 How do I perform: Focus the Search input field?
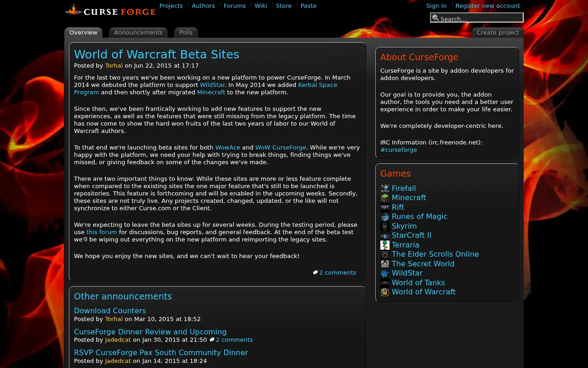(x=477, y=18)
